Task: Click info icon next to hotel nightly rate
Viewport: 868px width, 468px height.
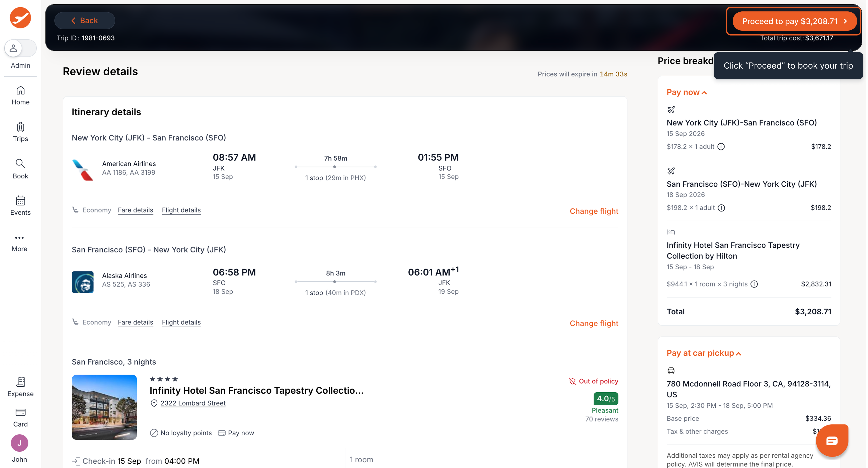Action: pos(754,284)
